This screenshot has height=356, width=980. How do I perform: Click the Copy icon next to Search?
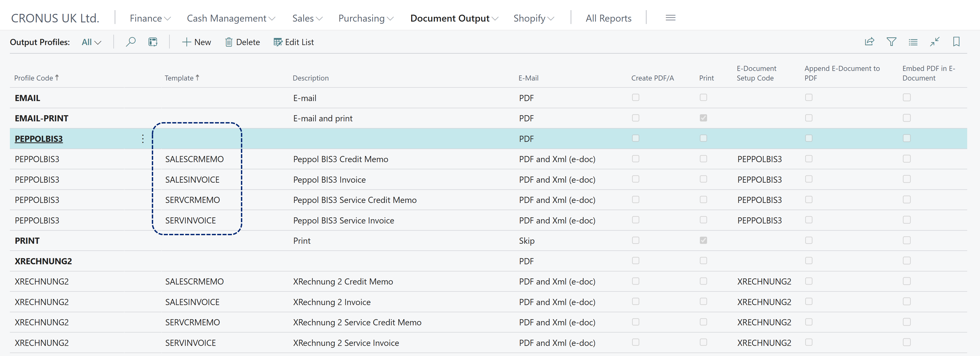153,42
